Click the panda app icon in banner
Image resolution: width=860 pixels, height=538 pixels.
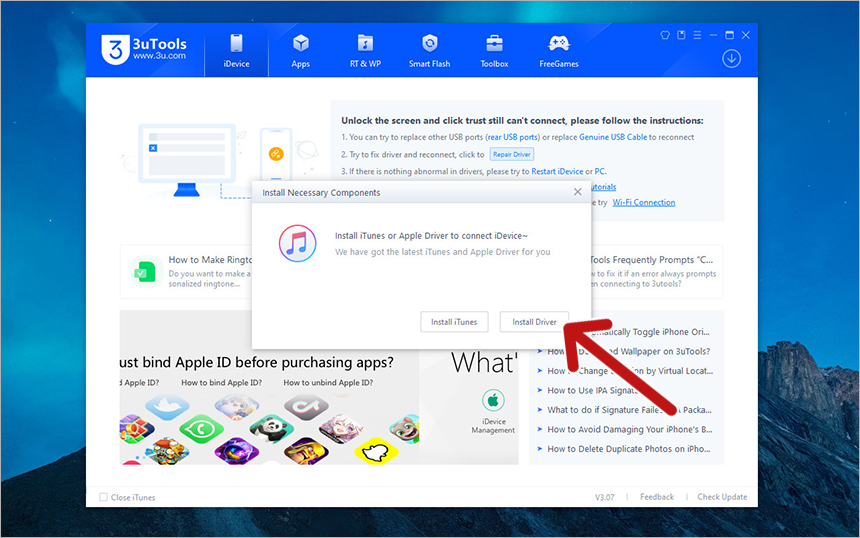click(271, 429)
